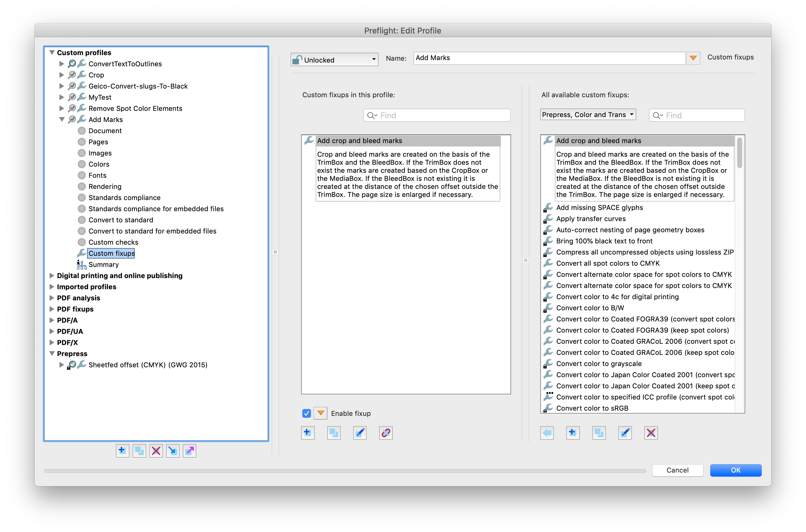Uncheck the Enable fixup checkbox
This screenshot has width=806, height=532.
pyautogui.click(x=306, y=413)
